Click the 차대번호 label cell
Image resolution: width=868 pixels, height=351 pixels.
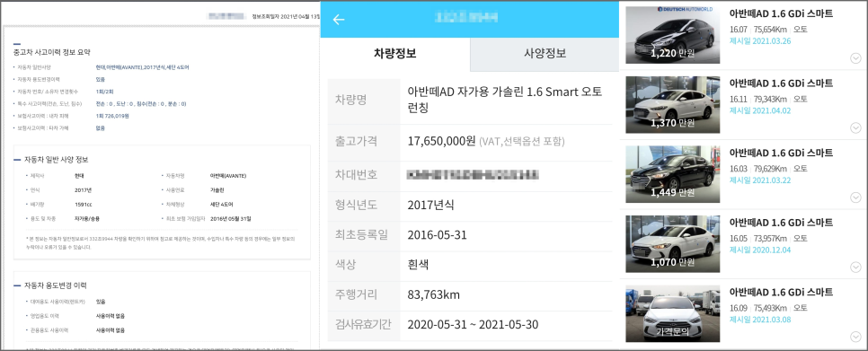(364, 175)
